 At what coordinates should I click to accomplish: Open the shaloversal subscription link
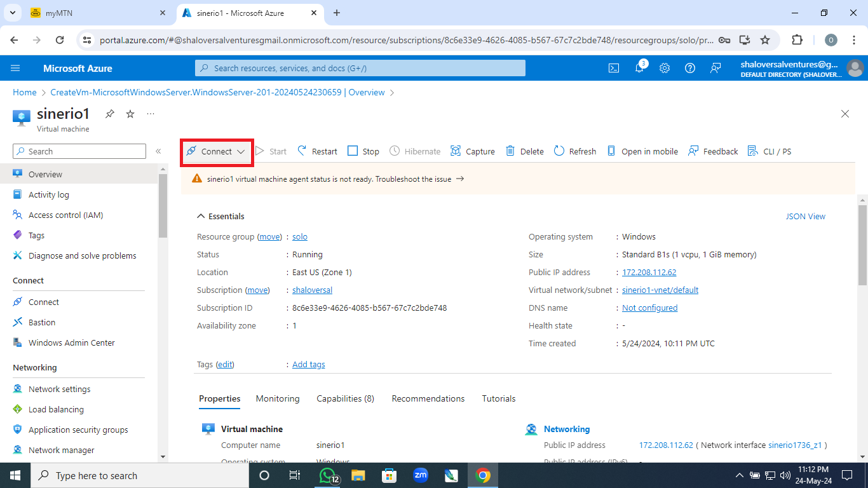coord(312,290)
